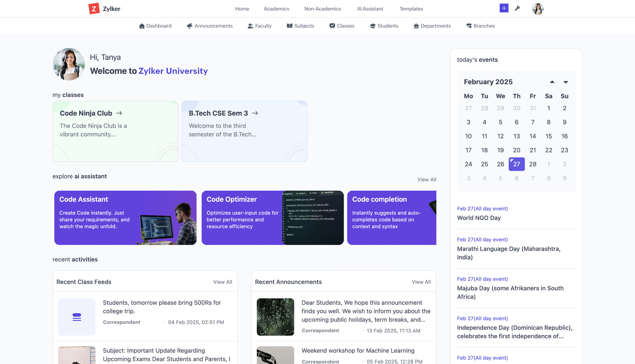Click the Zylker logo icon
The image size is (635, 364).
pos(94,9)
